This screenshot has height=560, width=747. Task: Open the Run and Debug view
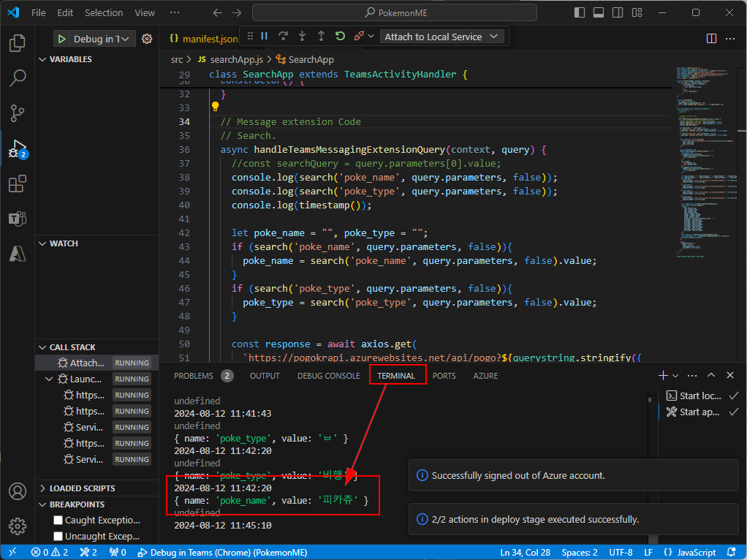(x=18, y=148)
